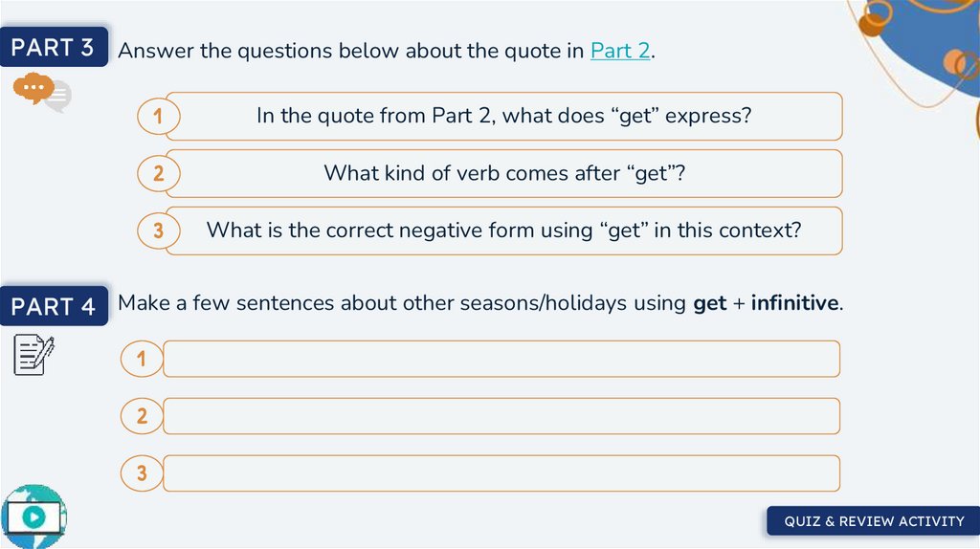
Task: Select question number 1 circle in Part 3
Action: [158, 117]
